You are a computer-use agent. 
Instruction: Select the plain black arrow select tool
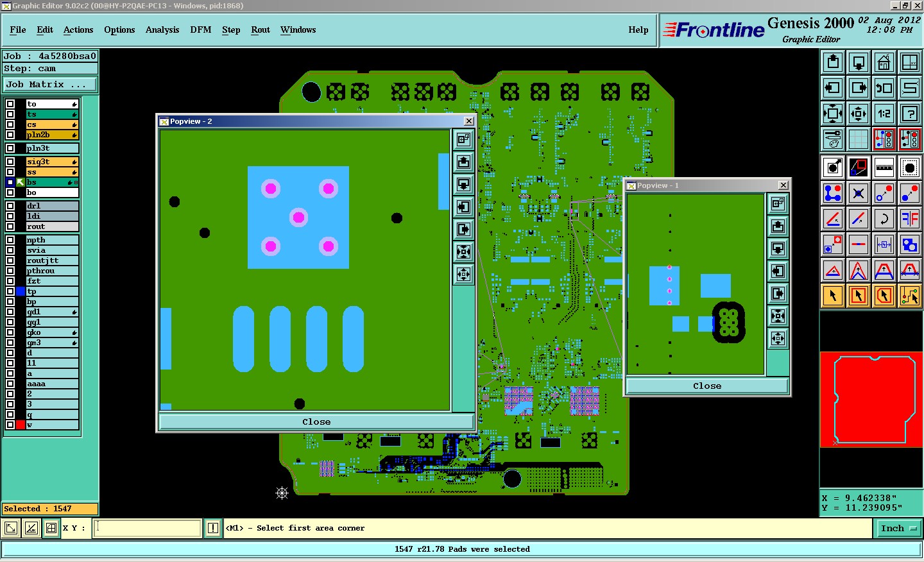(833, 296)
